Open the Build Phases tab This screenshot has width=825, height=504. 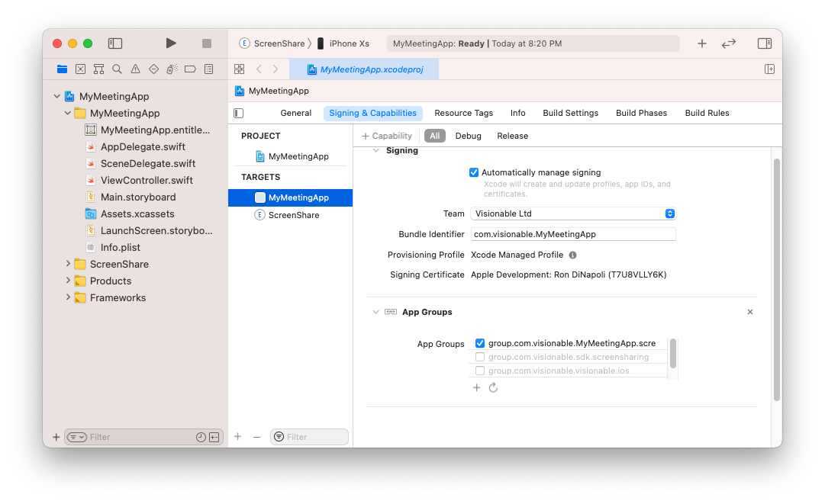641,113
